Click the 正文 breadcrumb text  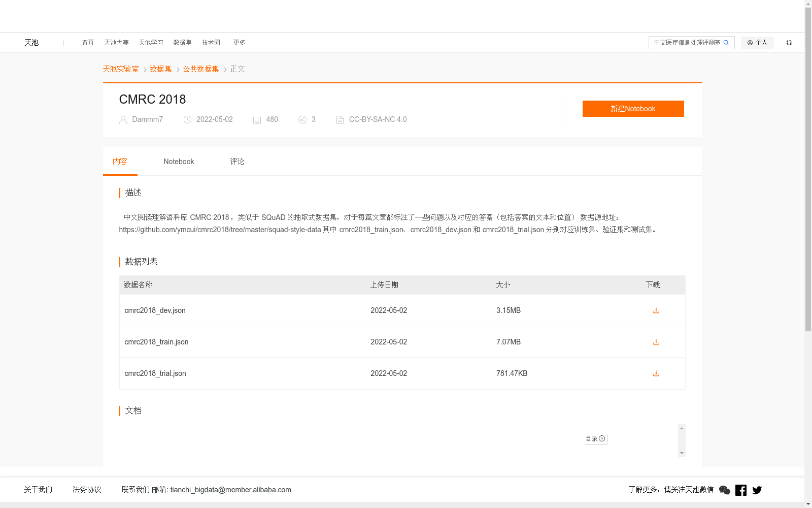pyautogui.click(x=238, y=69)
